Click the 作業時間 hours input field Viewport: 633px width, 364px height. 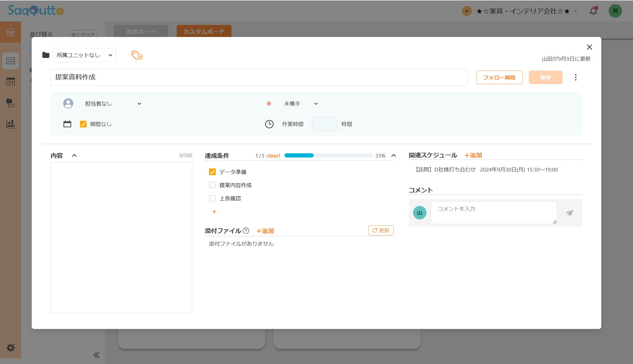pyautogui.click(x=324, y=124)
